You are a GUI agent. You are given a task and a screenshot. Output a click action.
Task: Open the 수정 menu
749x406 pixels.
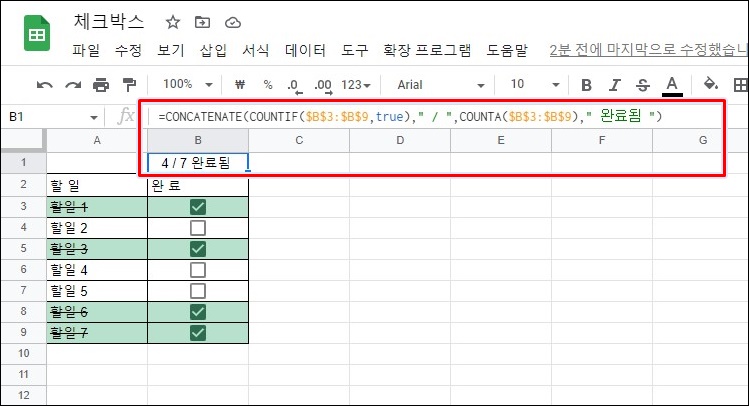[128, 50]
